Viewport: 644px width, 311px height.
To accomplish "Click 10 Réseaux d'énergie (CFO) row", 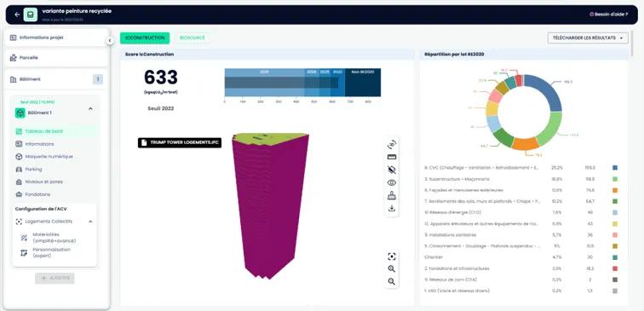I will (x=520, y=212).
